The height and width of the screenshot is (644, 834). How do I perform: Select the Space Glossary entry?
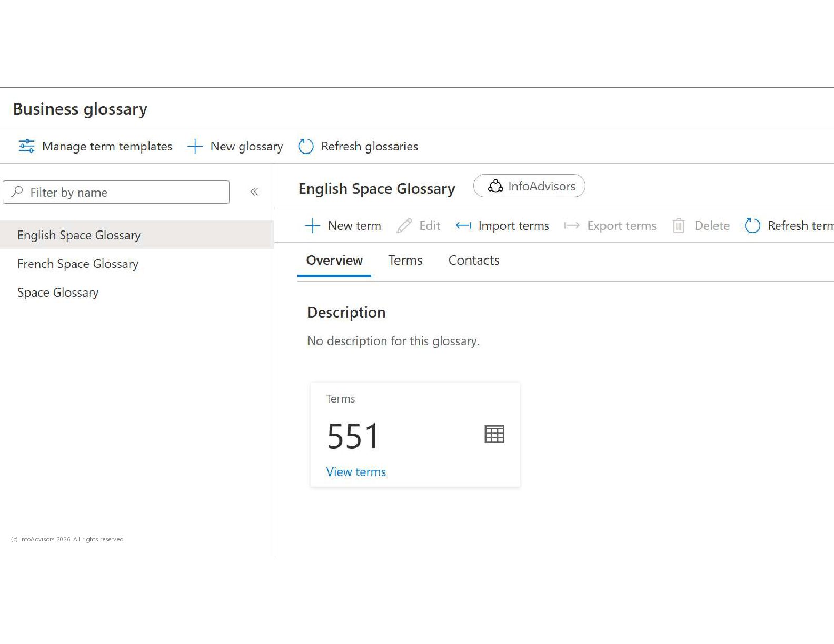click(x=58, y=293)
